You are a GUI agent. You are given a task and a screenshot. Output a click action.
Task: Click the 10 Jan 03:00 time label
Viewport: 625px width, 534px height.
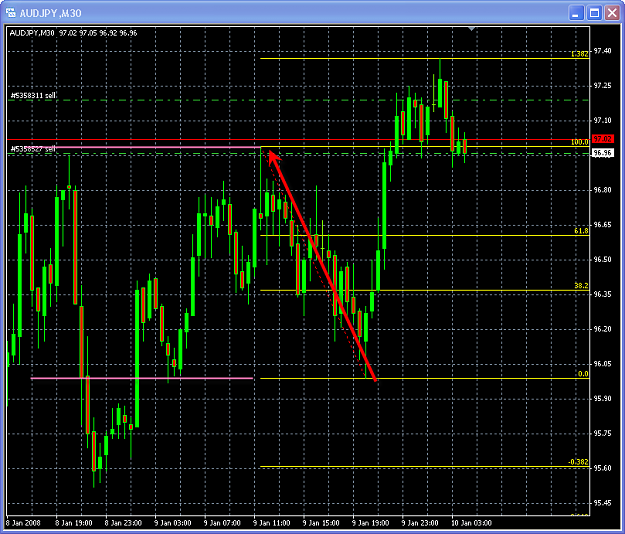pyautogui.click(x=471, y=523)
